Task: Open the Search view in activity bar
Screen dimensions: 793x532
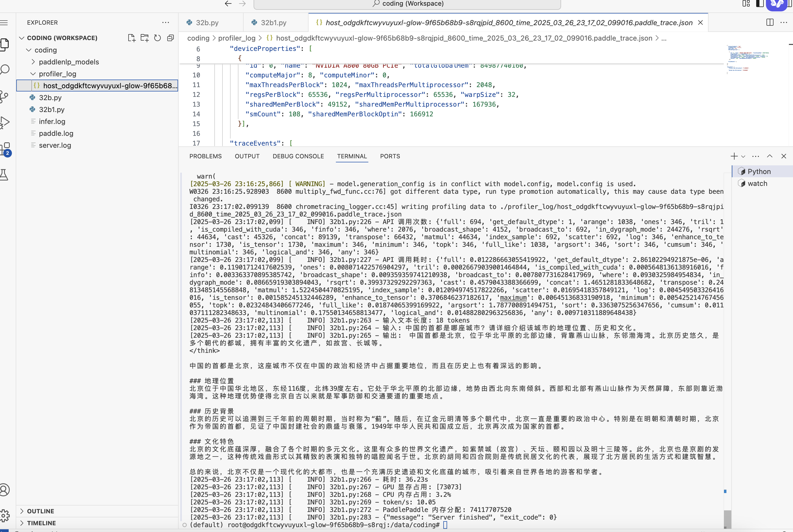Action: pos(5,70)
